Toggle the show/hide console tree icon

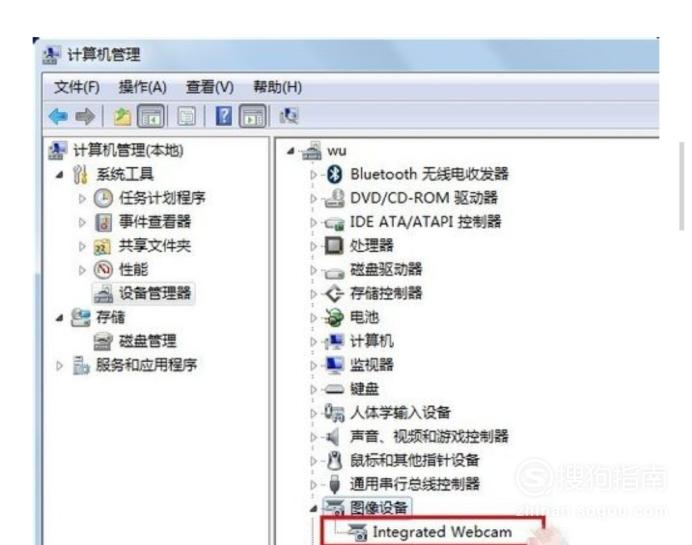[x=151, y=116]
